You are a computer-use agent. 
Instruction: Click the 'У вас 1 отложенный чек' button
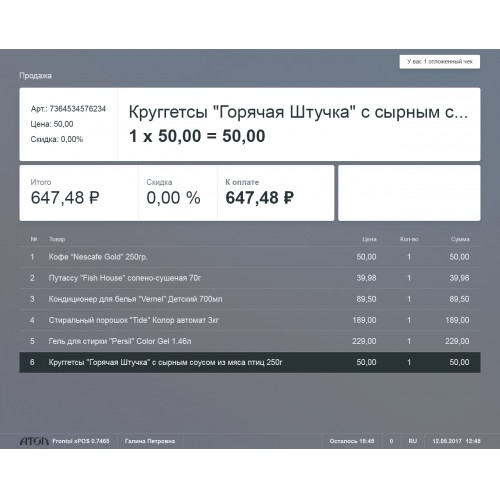click(440, 62)
